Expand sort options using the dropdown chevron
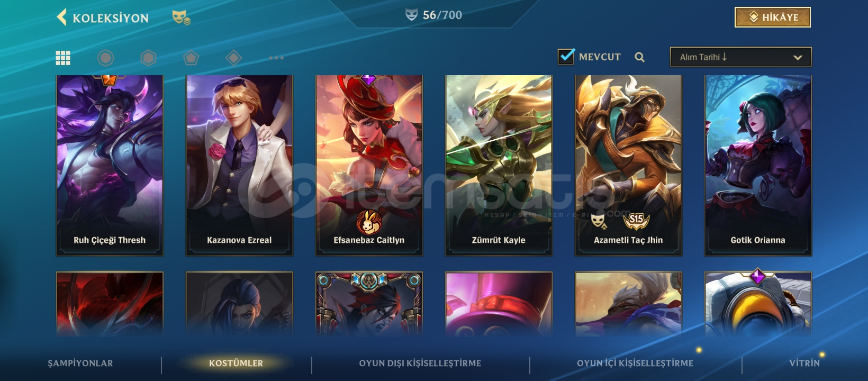This screenshot has width=868, height=381. pyautogui.click(x=798, y=58)
